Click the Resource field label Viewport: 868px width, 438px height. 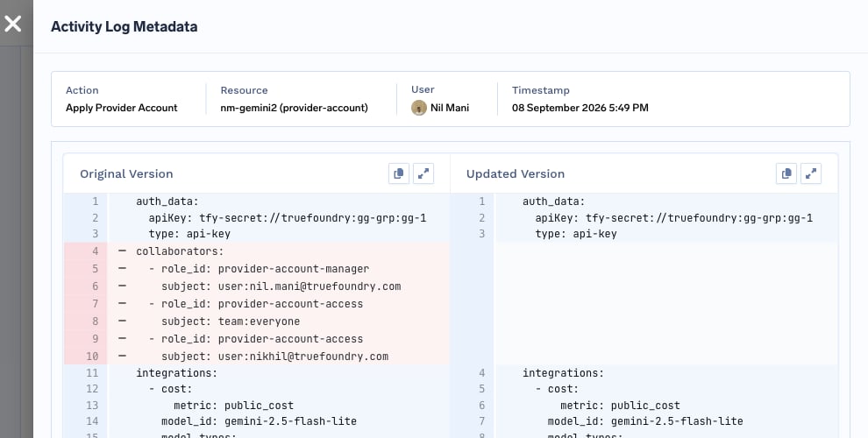244,90
